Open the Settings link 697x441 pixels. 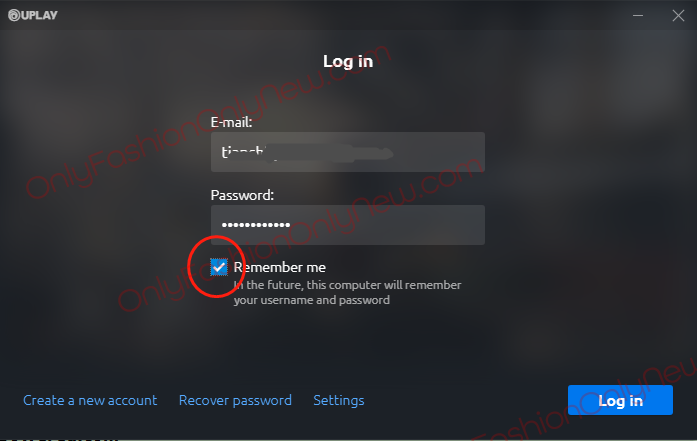tap(339, 401)
